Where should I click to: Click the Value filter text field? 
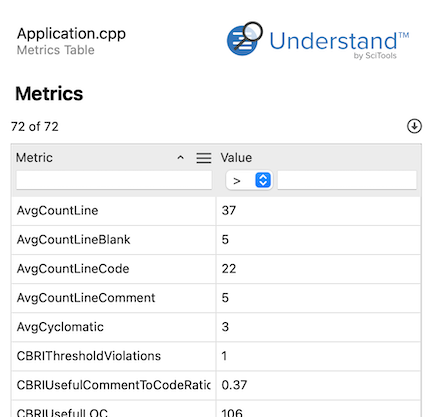point(347,180)
